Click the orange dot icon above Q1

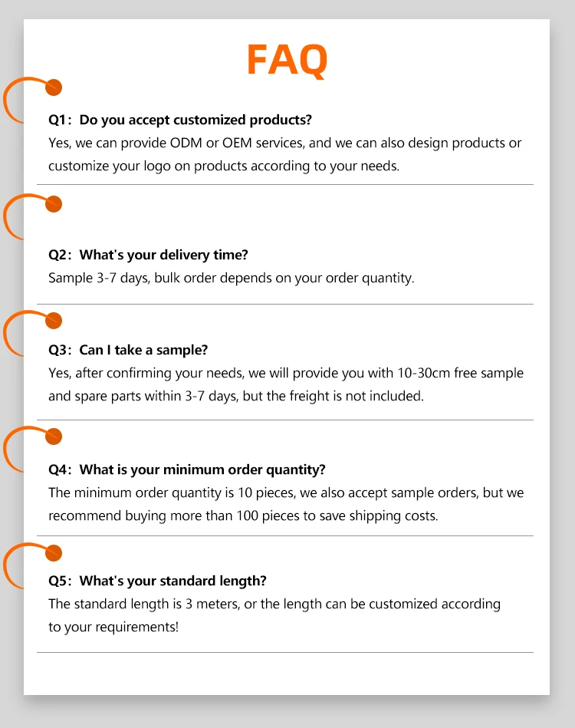(x=54, y=87)
